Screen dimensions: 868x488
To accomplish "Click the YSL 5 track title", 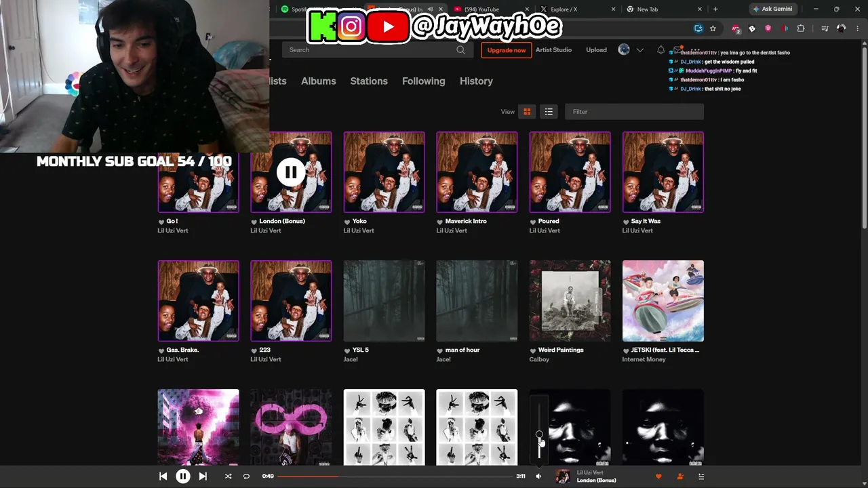I will [x=361, y=350].
